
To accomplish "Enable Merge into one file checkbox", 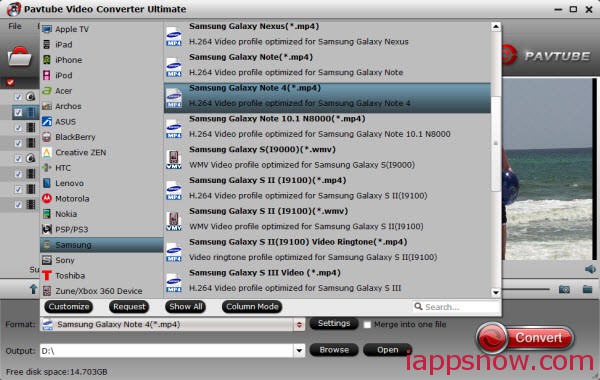I will [367, 325].
